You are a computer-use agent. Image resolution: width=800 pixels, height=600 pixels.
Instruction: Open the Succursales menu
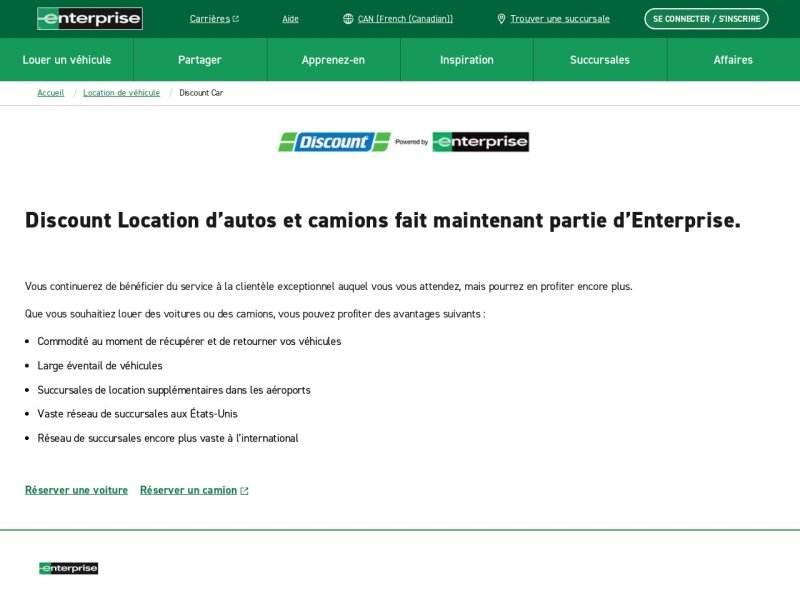[x=600, y=60]
